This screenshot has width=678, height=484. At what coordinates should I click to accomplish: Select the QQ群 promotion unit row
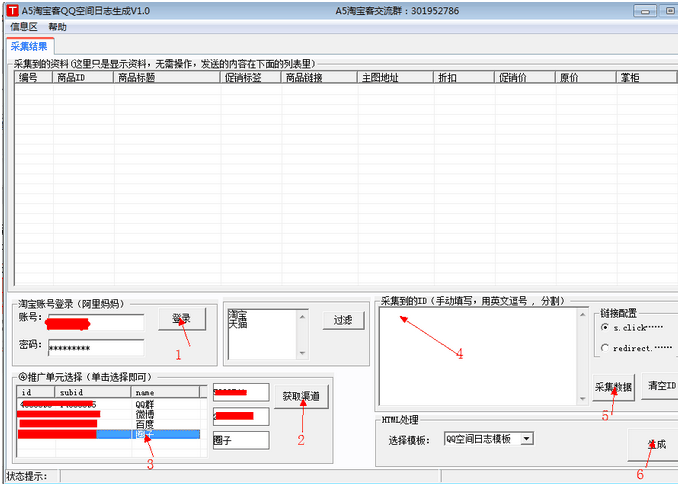click(109, 405)
